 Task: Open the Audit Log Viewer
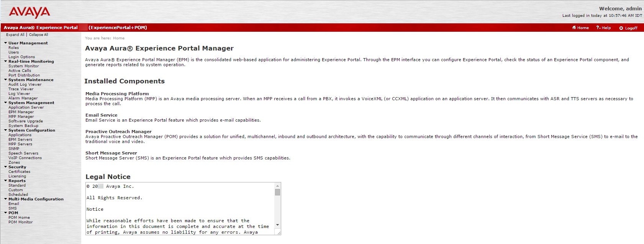tap(25, 85)
